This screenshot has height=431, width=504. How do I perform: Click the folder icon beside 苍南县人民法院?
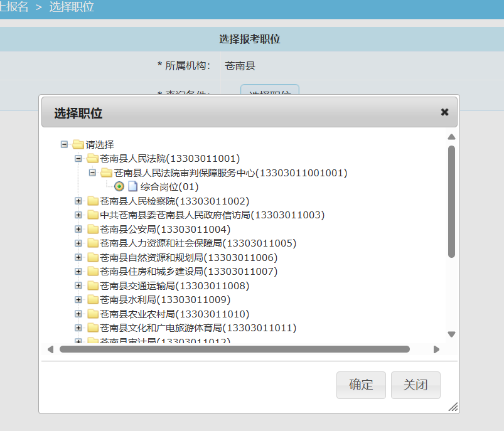[93, 159]
